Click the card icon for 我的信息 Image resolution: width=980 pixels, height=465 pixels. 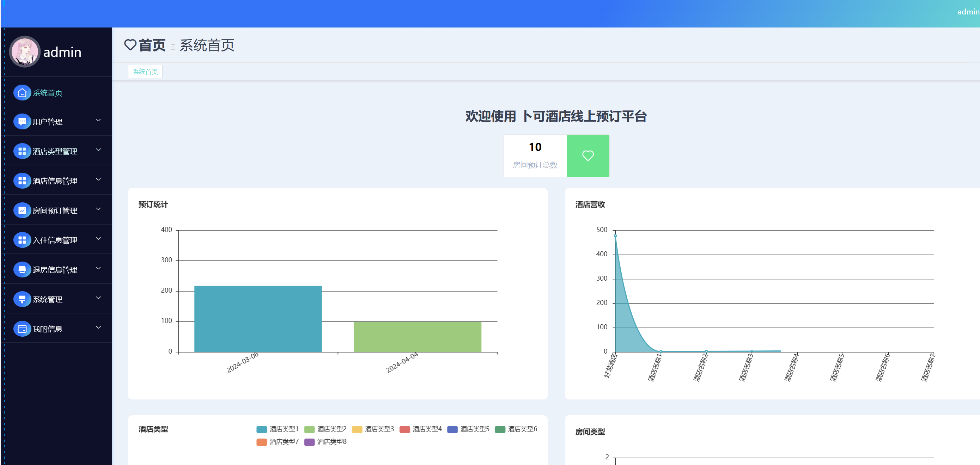[22, 329]
